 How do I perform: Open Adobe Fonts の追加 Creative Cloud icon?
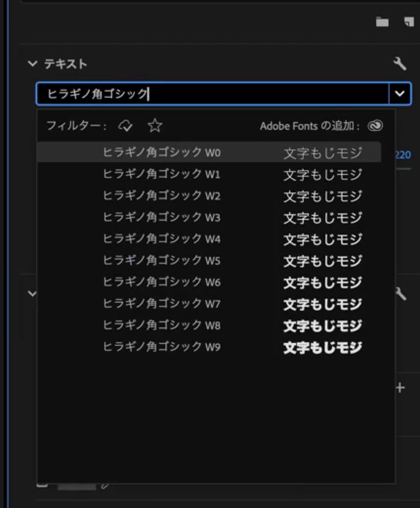coord(375,126)
